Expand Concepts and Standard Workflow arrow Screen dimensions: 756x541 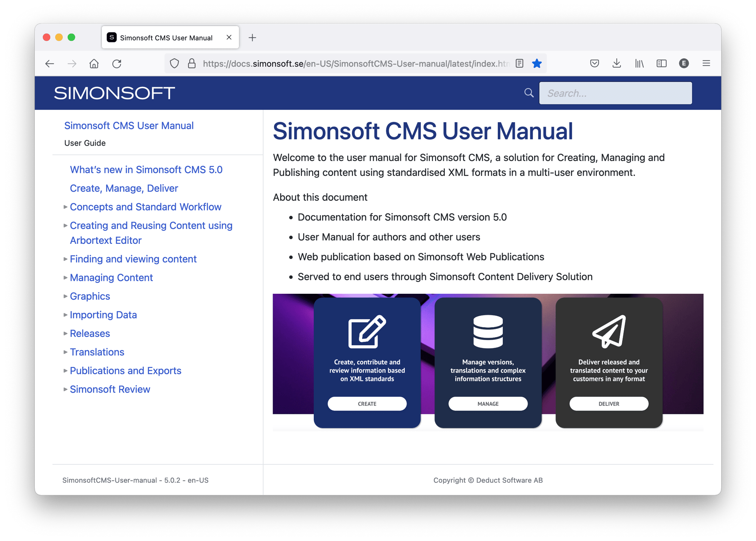(x=65, y=207)
